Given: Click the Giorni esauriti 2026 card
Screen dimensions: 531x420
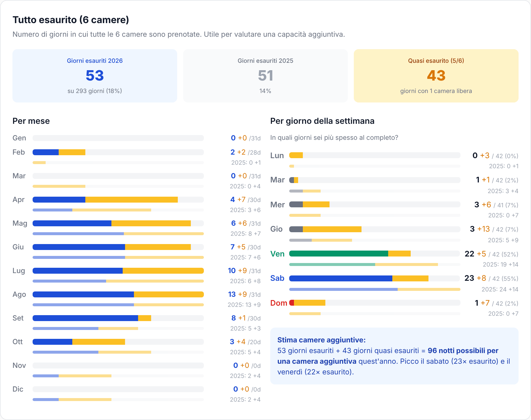Looking at the screenshot, I should pos(95,76).
